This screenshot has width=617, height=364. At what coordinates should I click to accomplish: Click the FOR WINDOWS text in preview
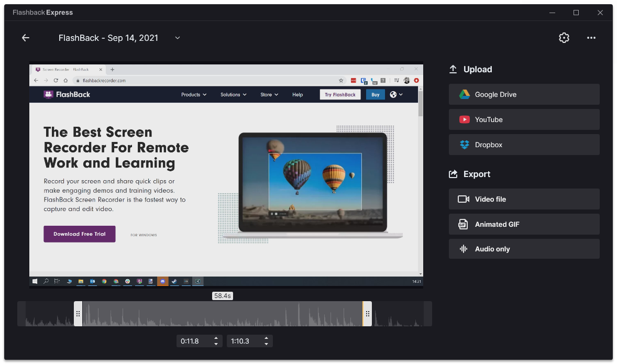144,235
